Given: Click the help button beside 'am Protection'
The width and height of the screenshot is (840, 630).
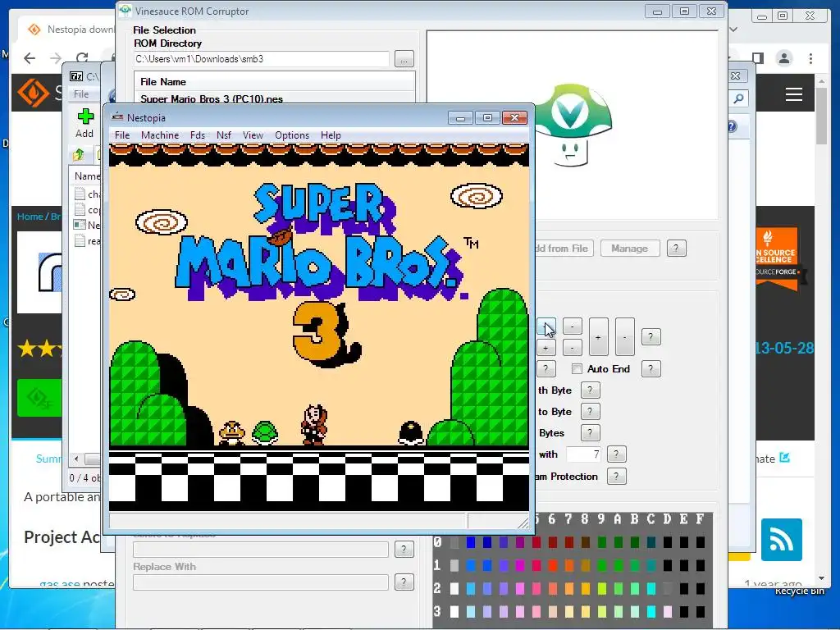Looking at the screenshot, I should pyautogui.click(x=616, y=477).
